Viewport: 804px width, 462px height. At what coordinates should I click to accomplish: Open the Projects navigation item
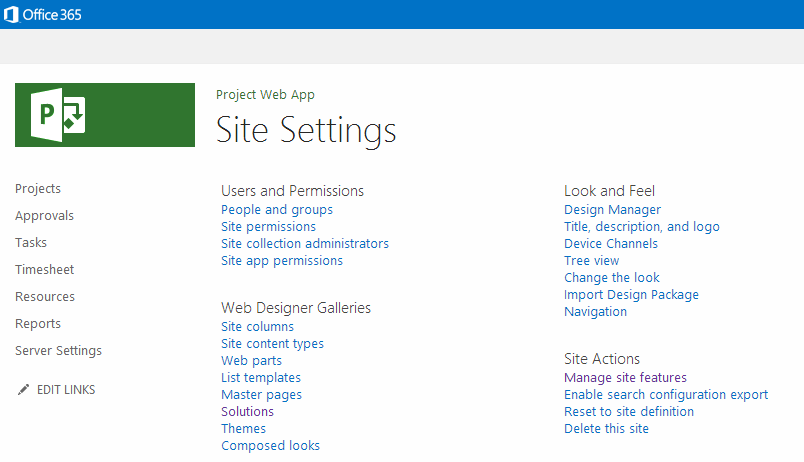tap(38, 189)
